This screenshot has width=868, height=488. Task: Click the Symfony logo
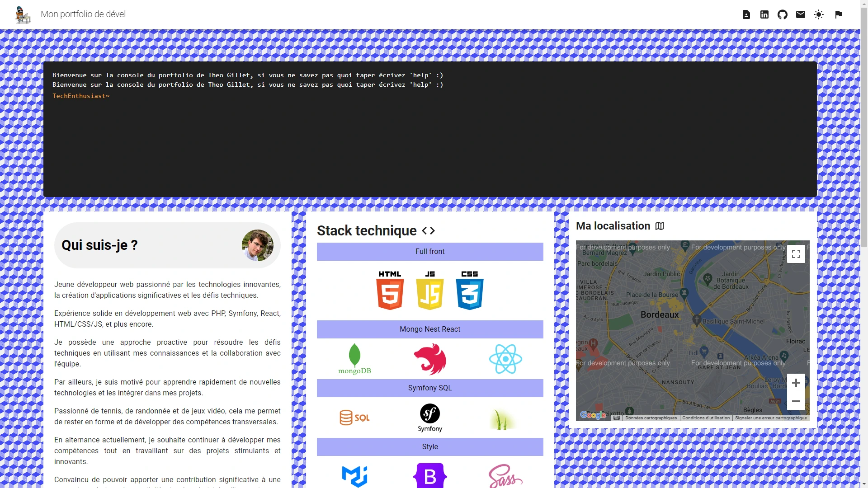430,418
